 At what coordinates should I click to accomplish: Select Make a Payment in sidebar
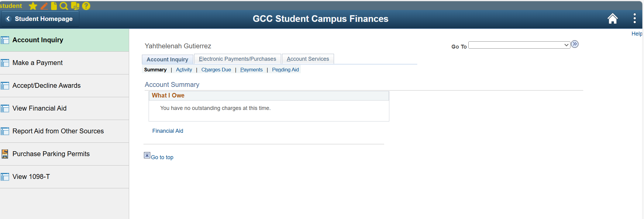tap(64, 63)
